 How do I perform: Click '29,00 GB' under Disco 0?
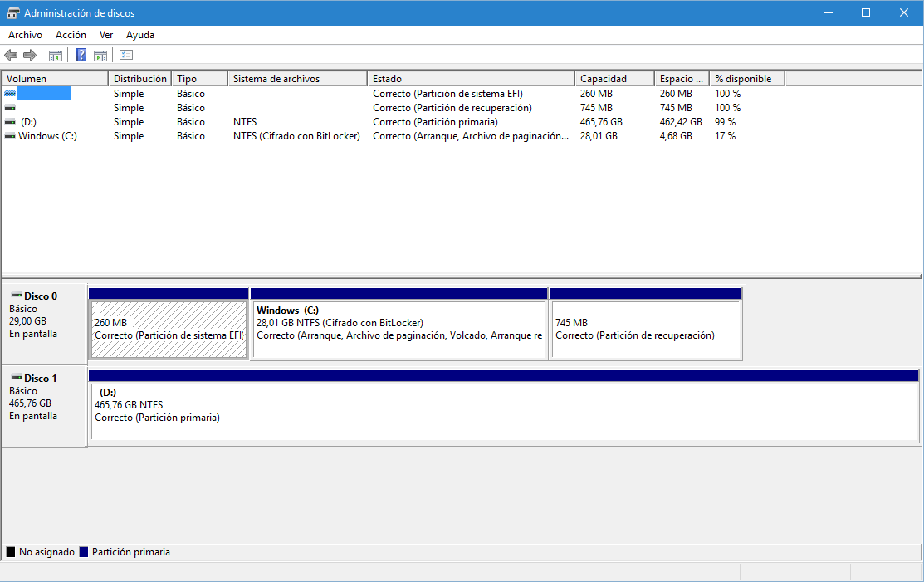[x=27, y=321]
